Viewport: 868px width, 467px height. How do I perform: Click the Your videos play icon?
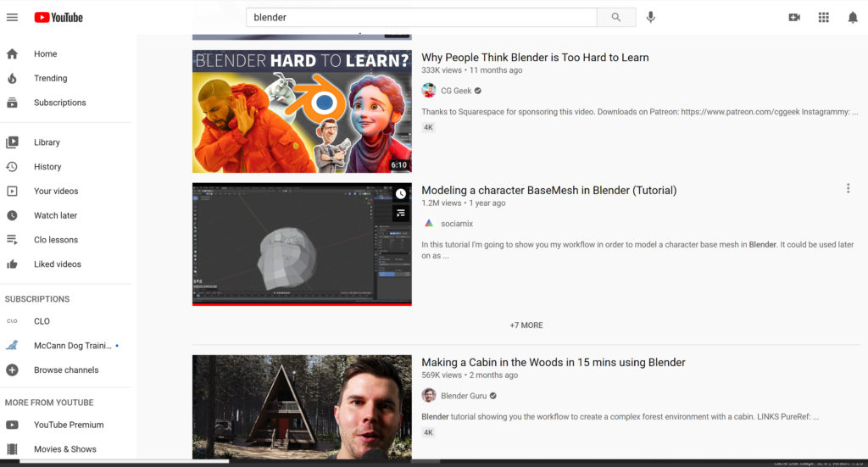click(x=12, y=191)
